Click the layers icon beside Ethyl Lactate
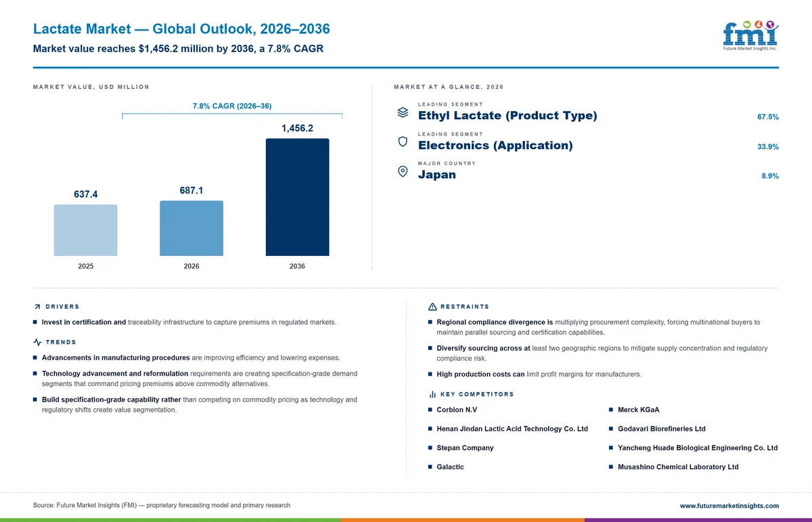 pos(403,112)
